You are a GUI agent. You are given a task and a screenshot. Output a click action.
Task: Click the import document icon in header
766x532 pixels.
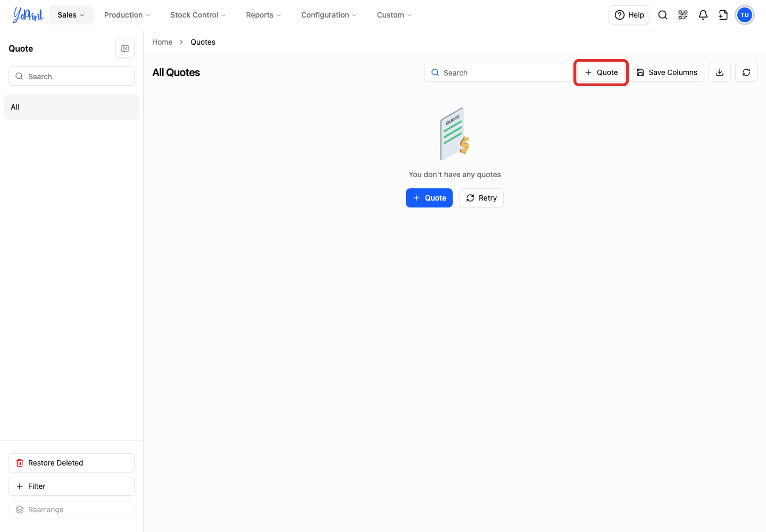723,15
